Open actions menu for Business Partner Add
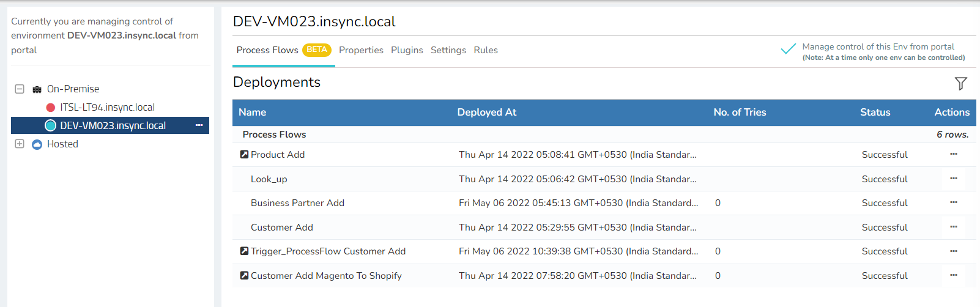Viewport: 980px width, 307px height. point(953,202)
